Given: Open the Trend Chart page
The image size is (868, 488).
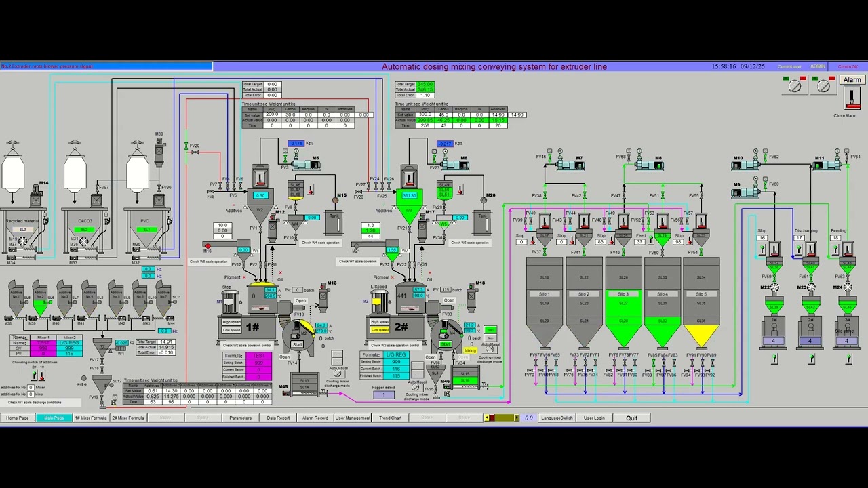Looking at the screenshot, I should click(x=390, y=418).
